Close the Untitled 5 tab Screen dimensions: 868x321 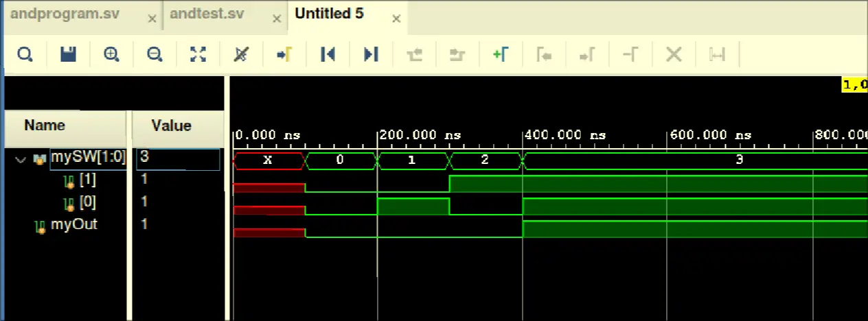396,19
